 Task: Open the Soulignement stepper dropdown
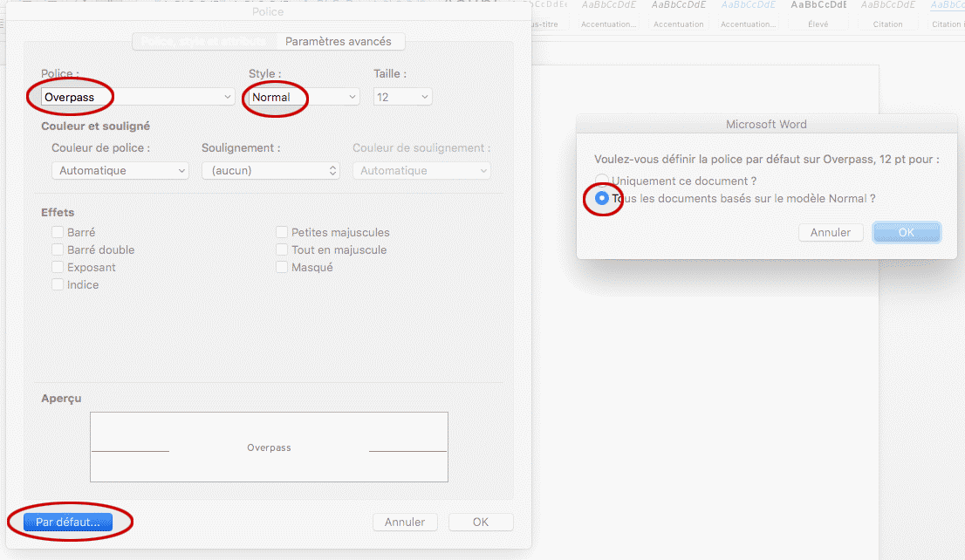[270, 170]
